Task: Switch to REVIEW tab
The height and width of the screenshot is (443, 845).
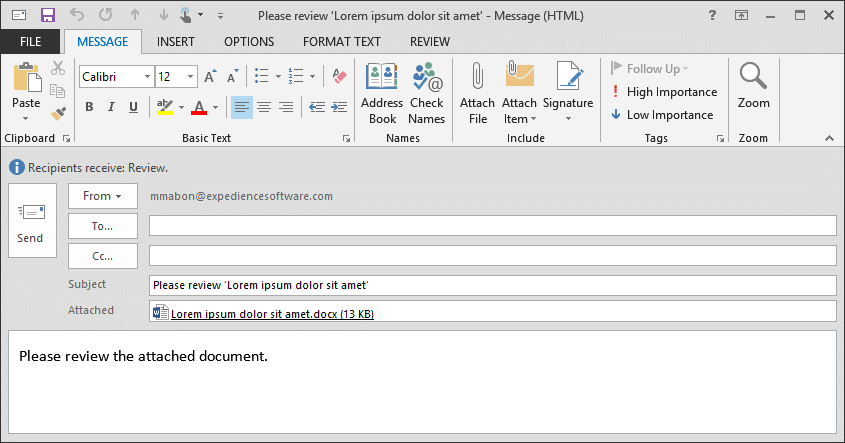Action: pyautogui.click(x=430, y=41)
